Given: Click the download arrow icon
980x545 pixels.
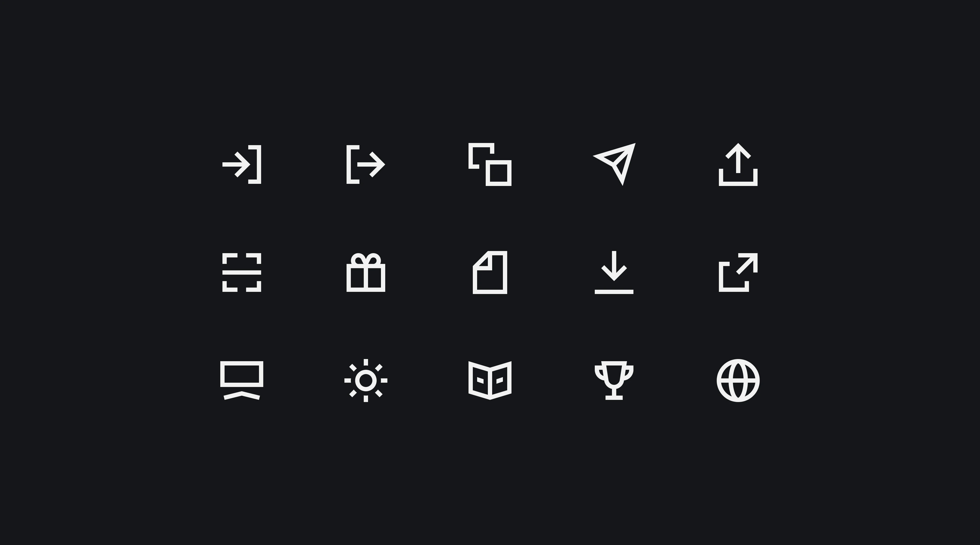Looking at the screenshot, I should click(614, 273).
